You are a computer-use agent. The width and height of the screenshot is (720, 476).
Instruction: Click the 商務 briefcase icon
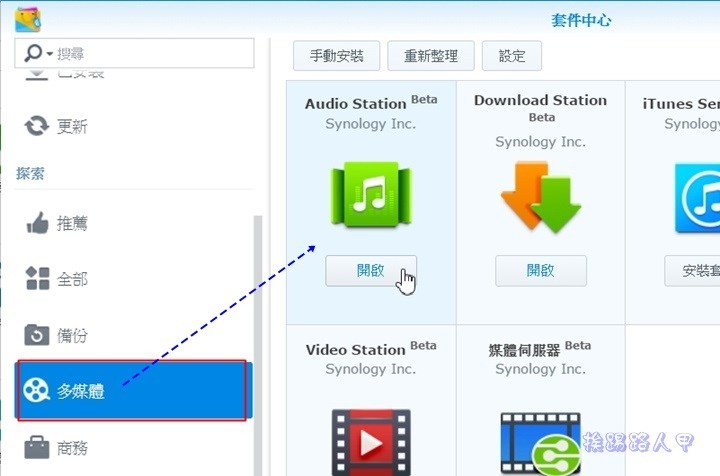(37, 447)
